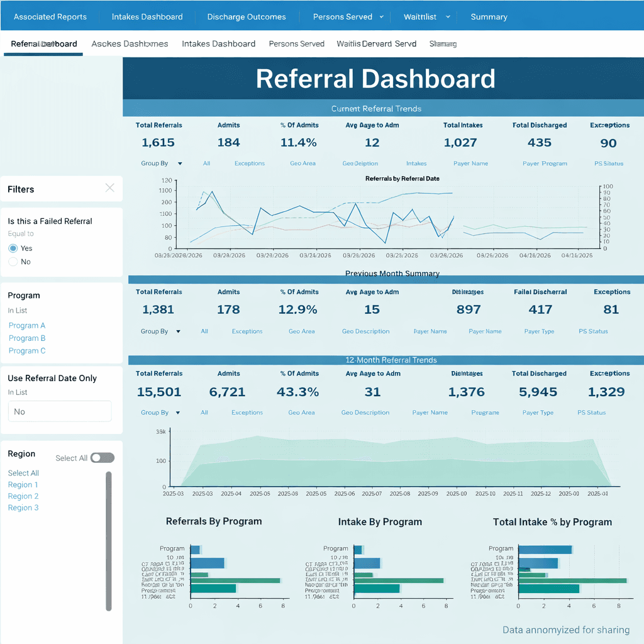Toggle the Region Select All switch
644x644 pixels.
tap(103, 458)
